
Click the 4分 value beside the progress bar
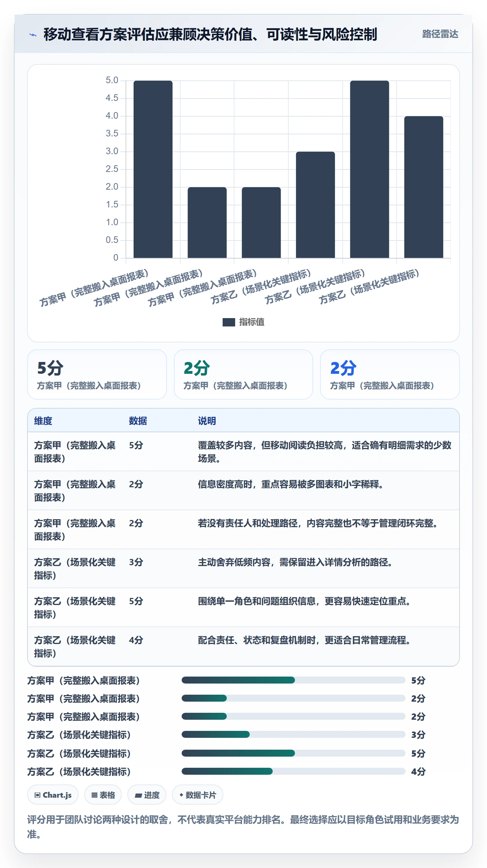[x=418, y=772]
